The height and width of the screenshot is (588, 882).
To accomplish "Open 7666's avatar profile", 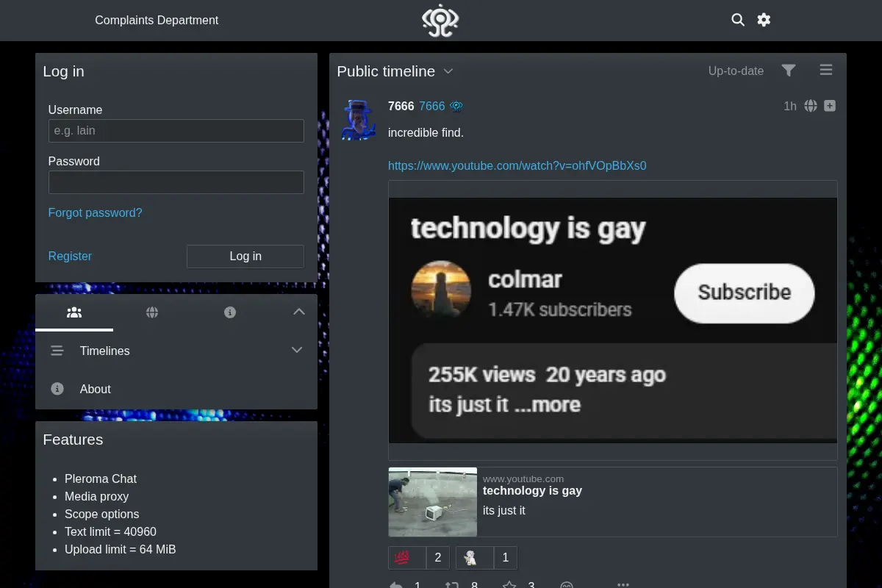I will click(359, 120).
